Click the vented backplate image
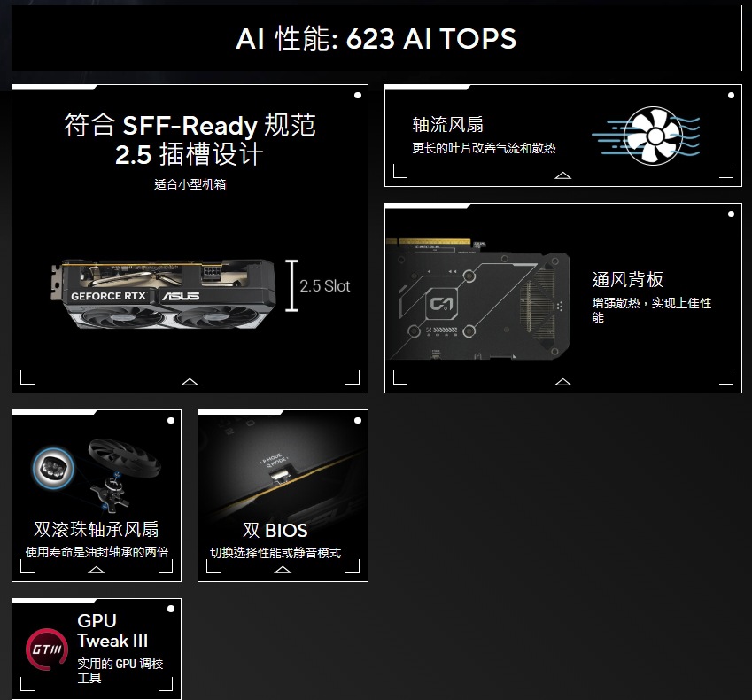Viewport: 752px width, 700px height. (x=477, y=299)
